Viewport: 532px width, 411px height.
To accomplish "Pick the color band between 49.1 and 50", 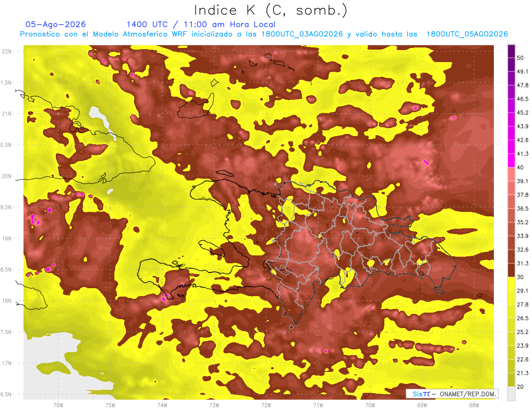I will (512, 65).
